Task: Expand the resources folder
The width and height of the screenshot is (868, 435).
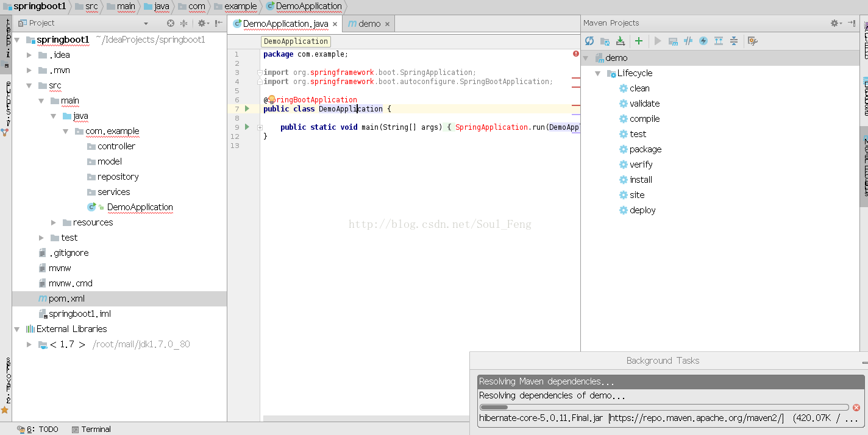Action: tap(54, 222)
